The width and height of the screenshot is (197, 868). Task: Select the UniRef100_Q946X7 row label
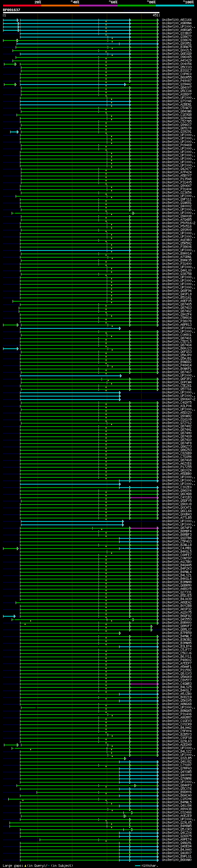(x=177, y=125)
